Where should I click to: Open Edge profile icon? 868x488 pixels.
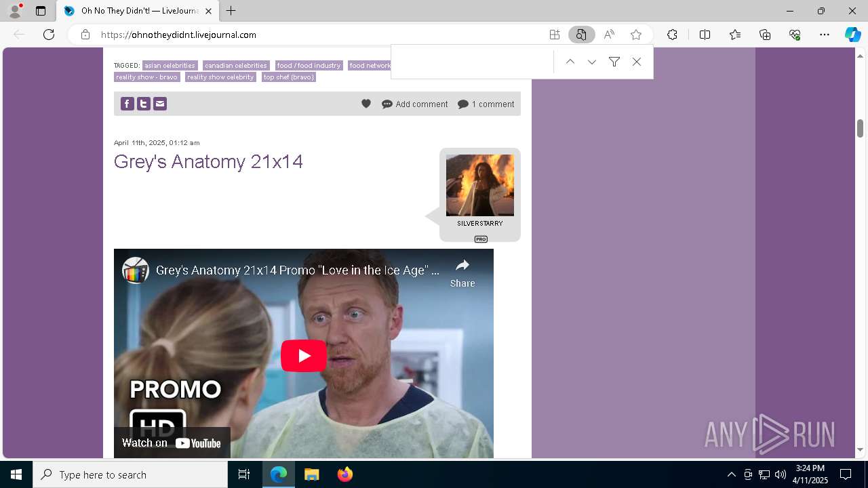(15, 11)
